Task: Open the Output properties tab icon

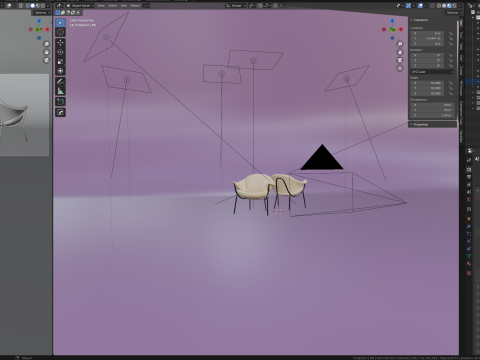Action: point(469,177)
